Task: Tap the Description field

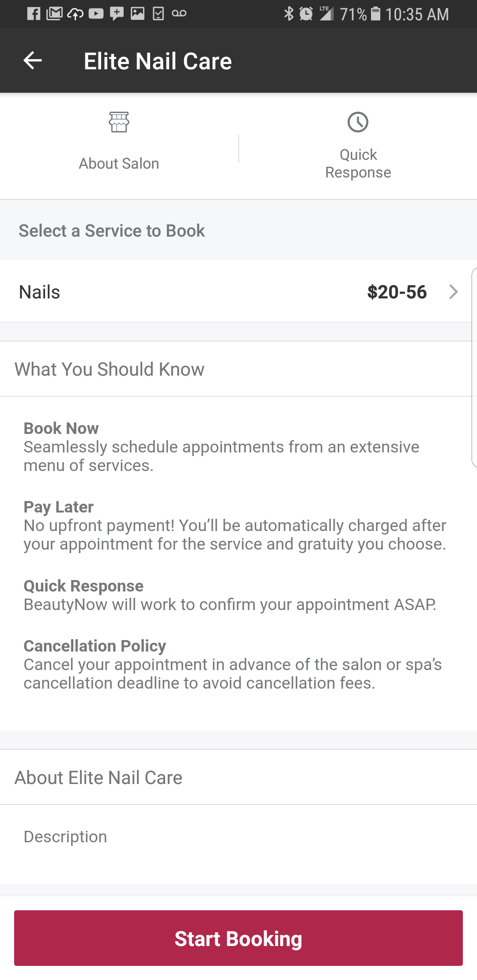Action: pyautogui.click(x=65, y=837)
